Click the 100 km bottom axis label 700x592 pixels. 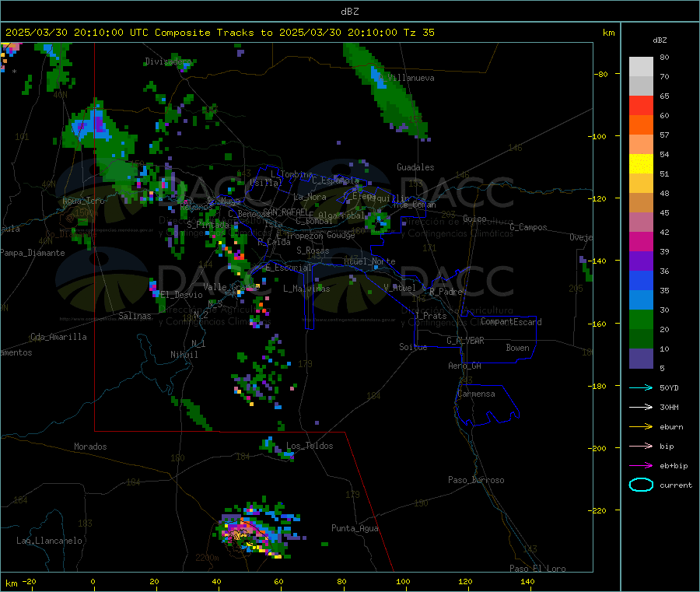[403, 581]
